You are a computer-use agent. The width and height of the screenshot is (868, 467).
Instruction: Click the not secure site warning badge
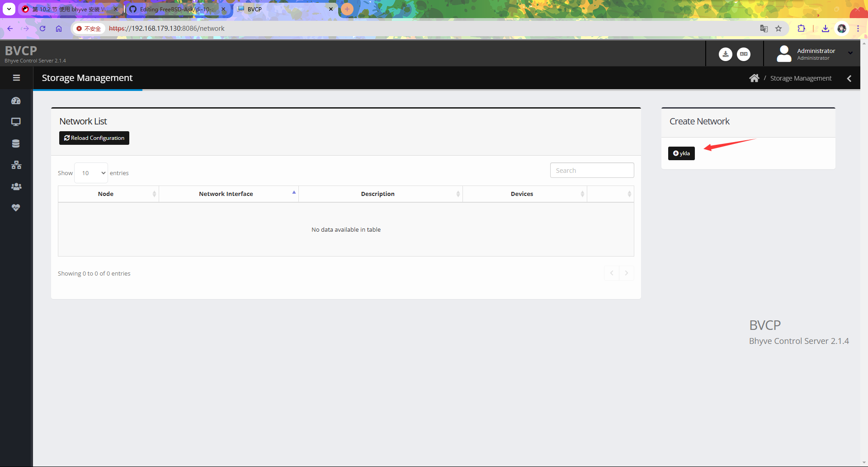pyautogui.click(x=89, y=29)
